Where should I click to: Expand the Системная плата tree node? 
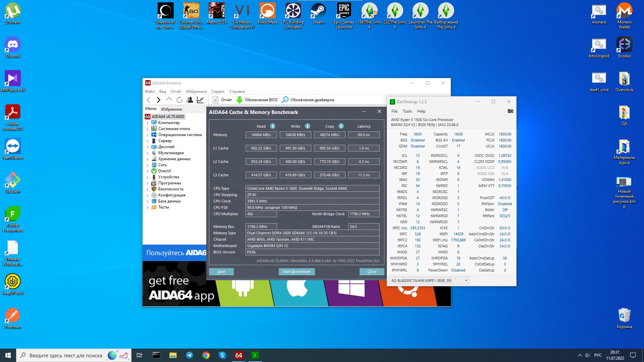[x=147, y=129]
